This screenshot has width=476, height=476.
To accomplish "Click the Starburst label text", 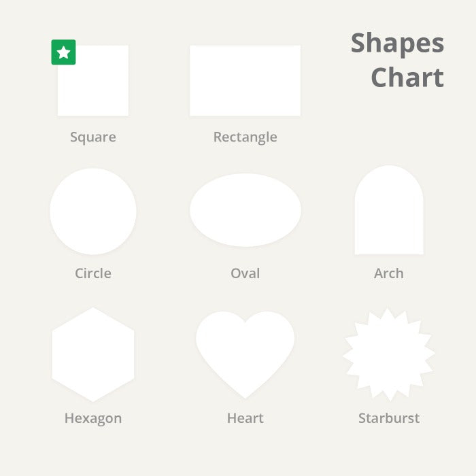I will tap(389, 418).
